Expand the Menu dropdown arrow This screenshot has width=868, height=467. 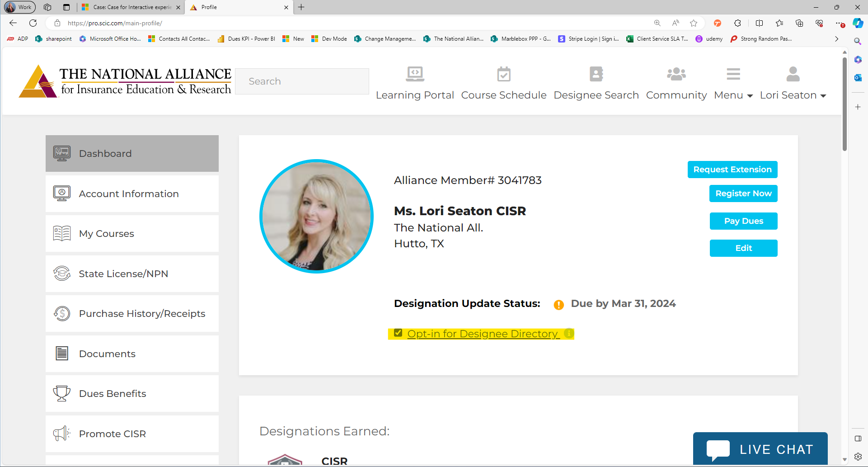click(x=750, y=96)
